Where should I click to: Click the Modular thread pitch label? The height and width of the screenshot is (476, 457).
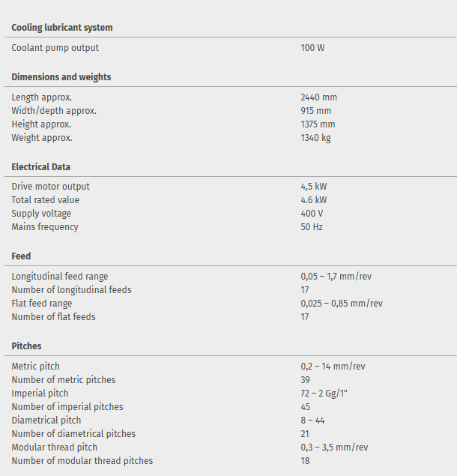point(55,448)
